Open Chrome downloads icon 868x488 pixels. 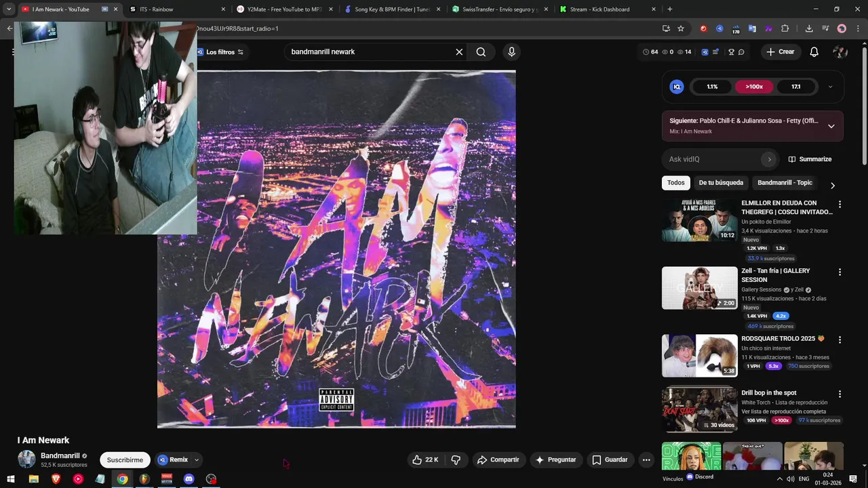click(x=809, y=28)
